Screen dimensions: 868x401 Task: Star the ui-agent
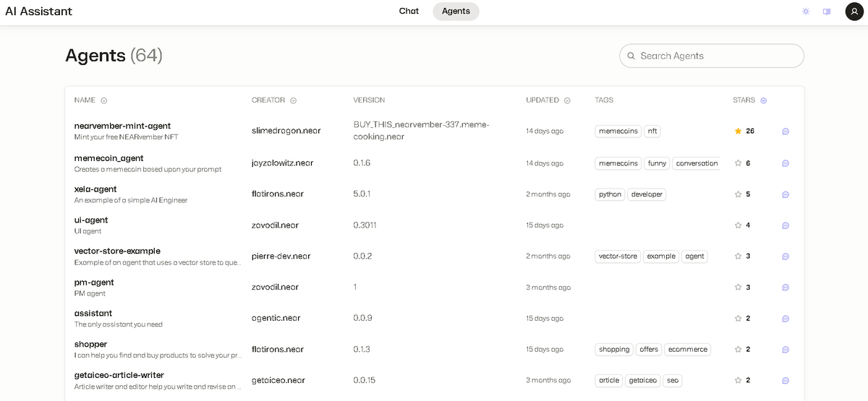738,225
